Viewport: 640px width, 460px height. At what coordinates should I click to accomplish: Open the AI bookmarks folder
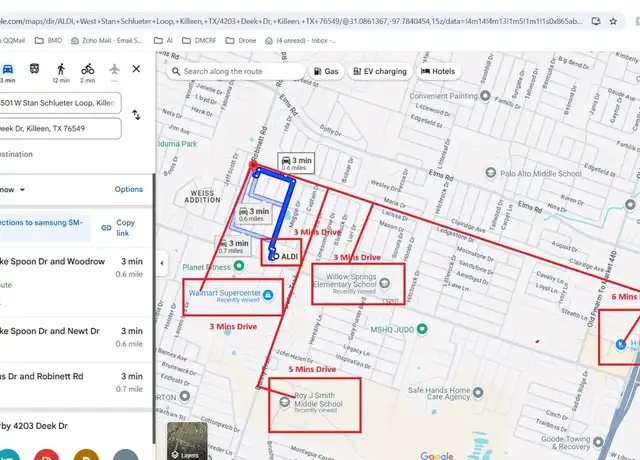163,40
